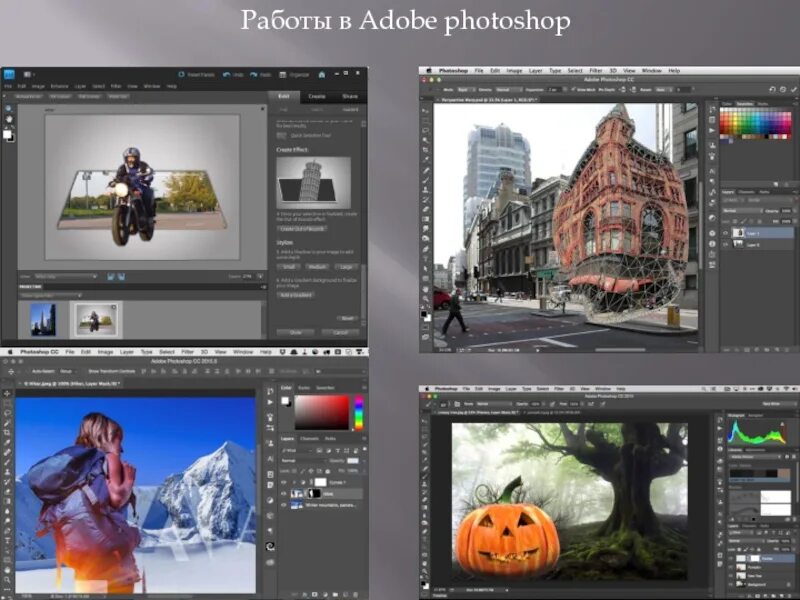
Task: Click Large shadow button in motorcycle window
Action: tap(345, 267)
